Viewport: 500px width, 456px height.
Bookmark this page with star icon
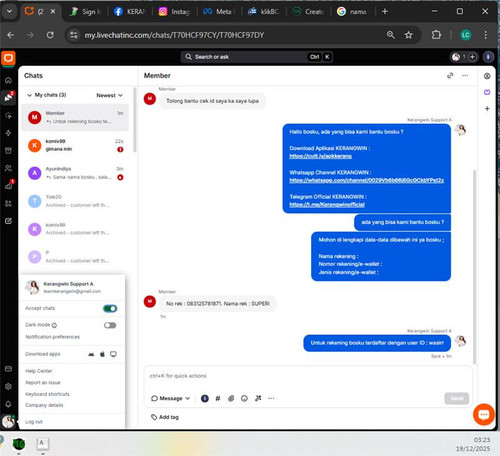coord(408,35)
